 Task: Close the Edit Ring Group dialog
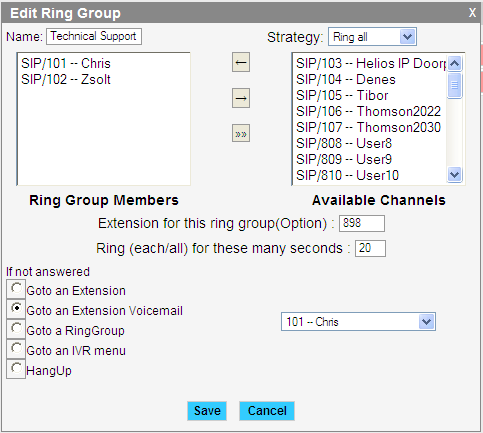click(x=472, y=13)
